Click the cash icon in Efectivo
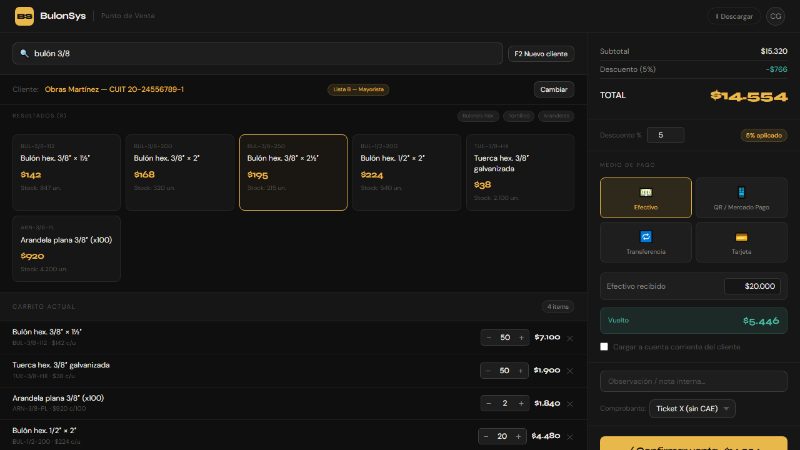This screenshot has height=450, width=800. click(x=645, y=192)
